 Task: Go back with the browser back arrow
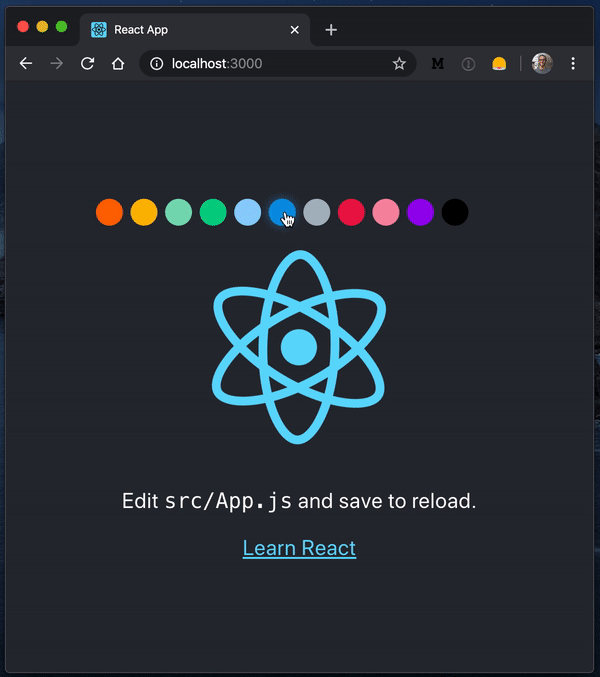pos(26,63)
